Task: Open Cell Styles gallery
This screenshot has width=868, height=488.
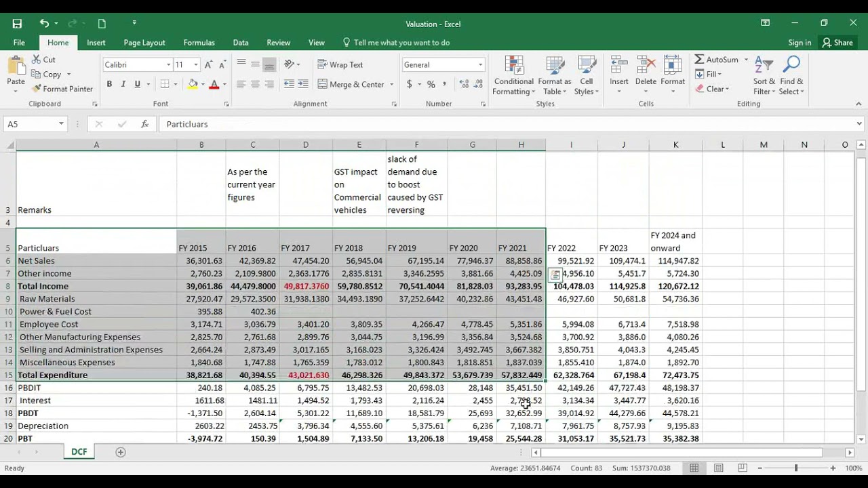Action: [586, 75]
